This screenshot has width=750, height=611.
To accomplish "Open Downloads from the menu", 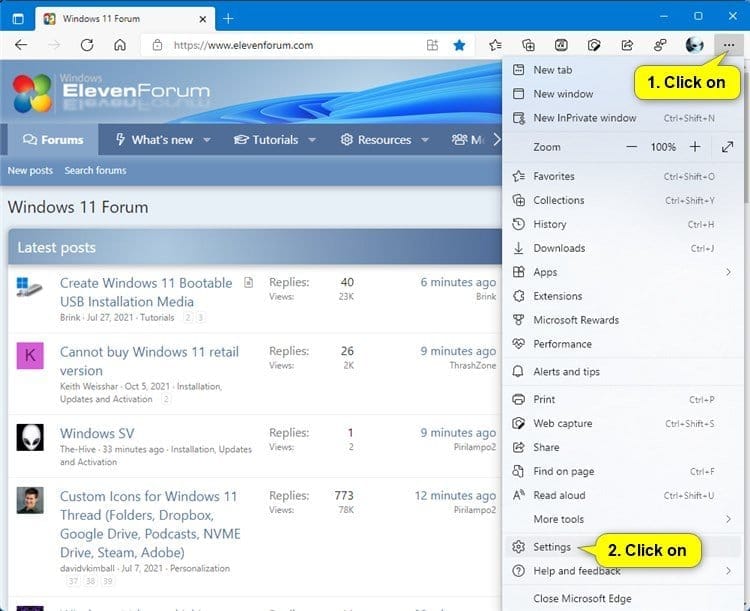I will coord(623,248).
